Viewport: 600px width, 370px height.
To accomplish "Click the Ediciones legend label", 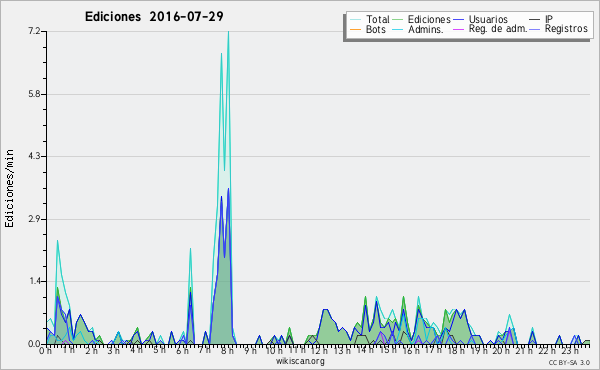I will point(429,19).
